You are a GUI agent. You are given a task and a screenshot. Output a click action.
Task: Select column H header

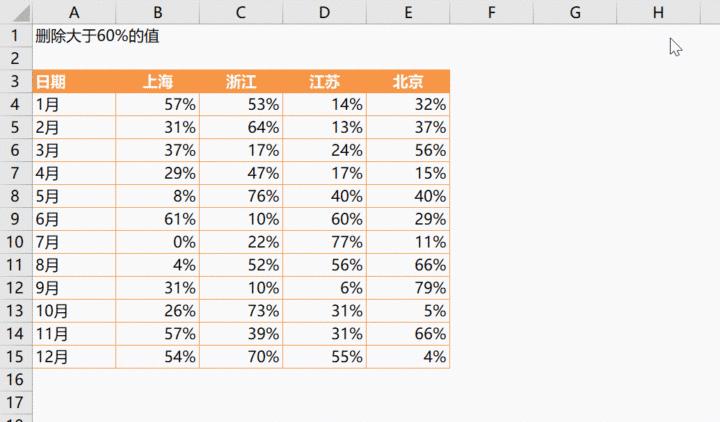pos(657,12)
